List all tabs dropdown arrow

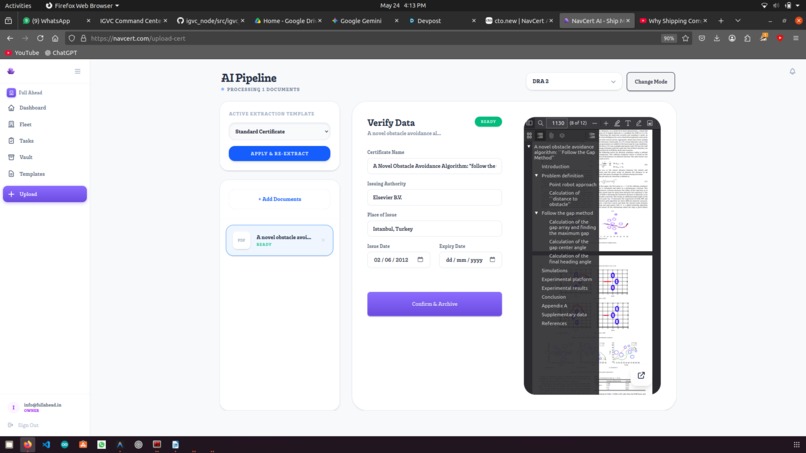pos(738,21)
